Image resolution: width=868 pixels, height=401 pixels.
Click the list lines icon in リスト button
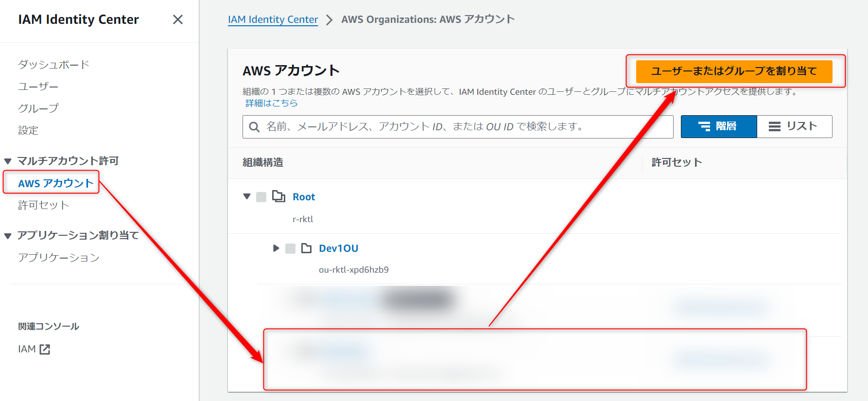775,126
